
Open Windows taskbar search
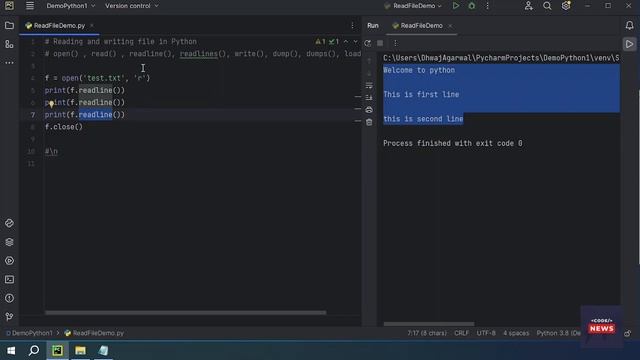[34, 351]
